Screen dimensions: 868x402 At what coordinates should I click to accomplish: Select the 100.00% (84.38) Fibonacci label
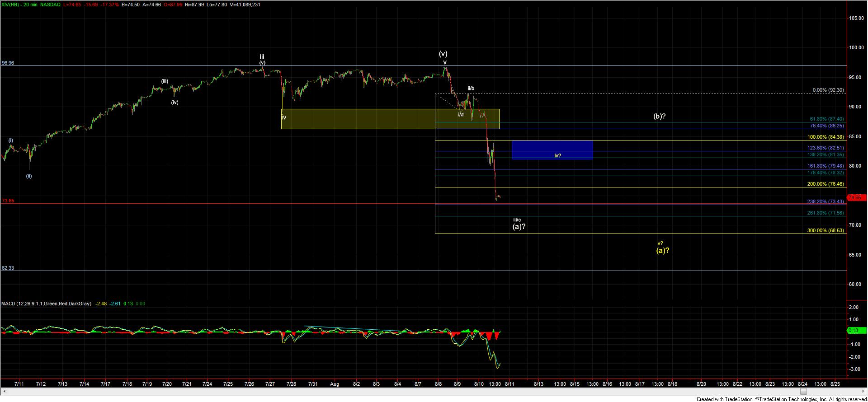click(x=826, y=137)
